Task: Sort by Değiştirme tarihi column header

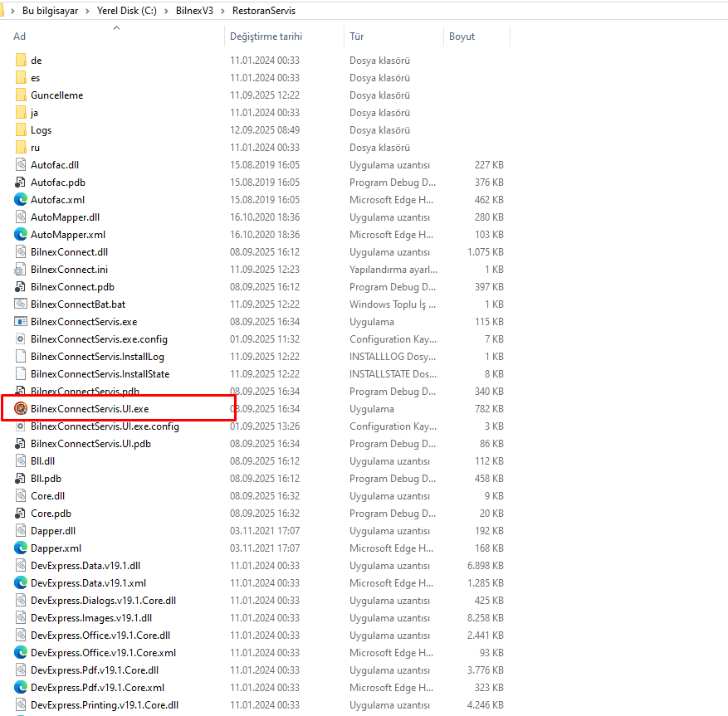Action: [266, 37]
